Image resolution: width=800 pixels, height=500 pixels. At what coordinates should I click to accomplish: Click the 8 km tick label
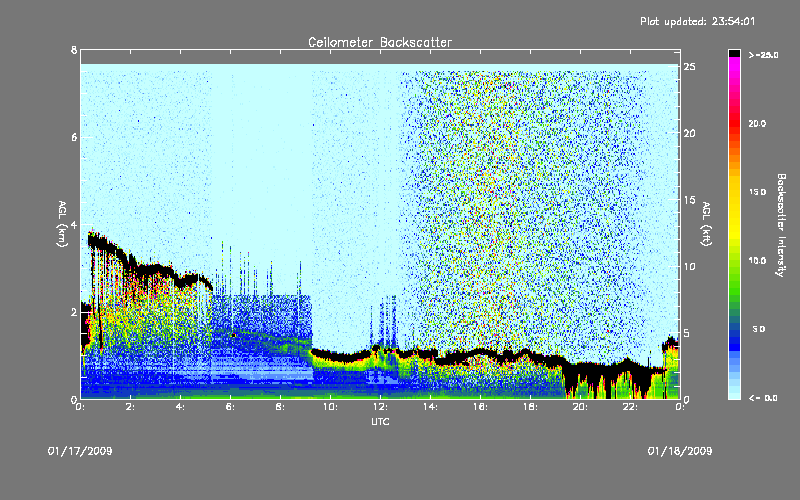click(x=74, y=51)
